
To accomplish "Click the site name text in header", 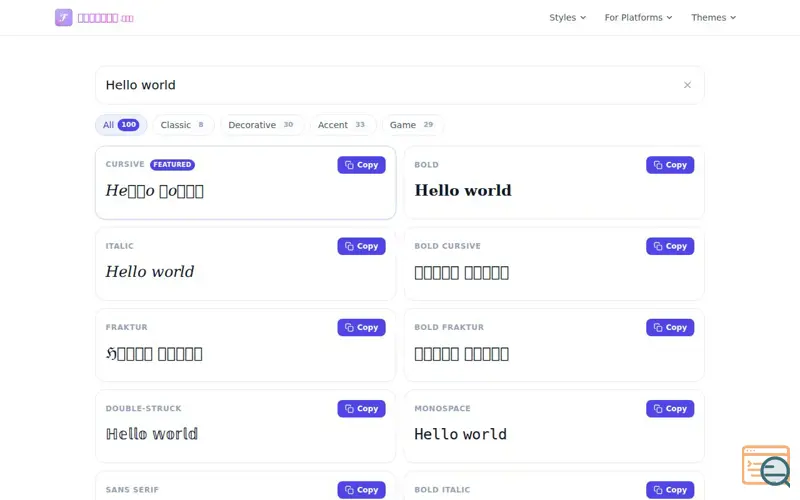I will [106, 18].
